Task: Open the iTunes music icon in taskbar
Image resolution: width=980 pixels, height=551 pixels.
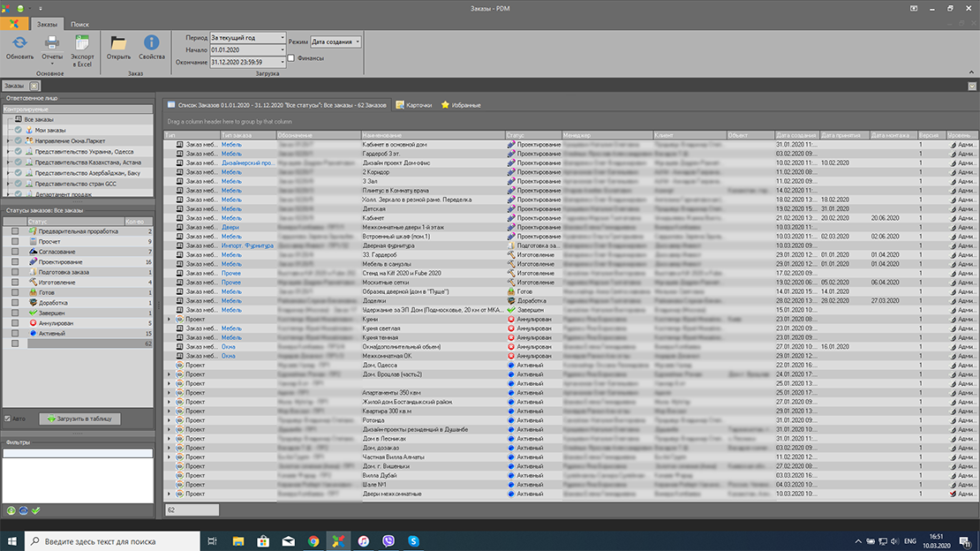Action: (x=363, y=541)
